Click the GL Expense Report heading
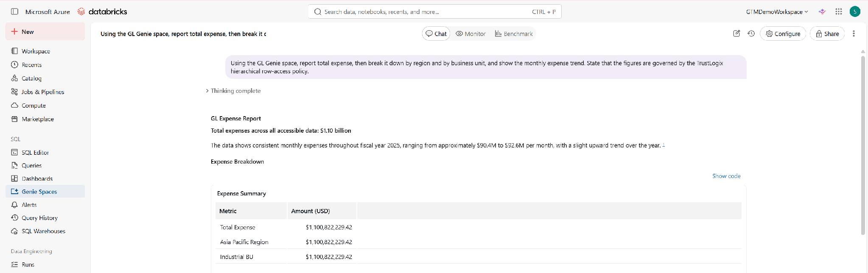Image resolution: width=868 pixels, height=273 pixels. [x=236, y=118]
